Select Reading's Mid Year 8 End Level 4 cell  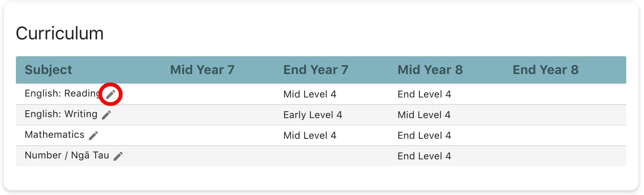[424, 94]
